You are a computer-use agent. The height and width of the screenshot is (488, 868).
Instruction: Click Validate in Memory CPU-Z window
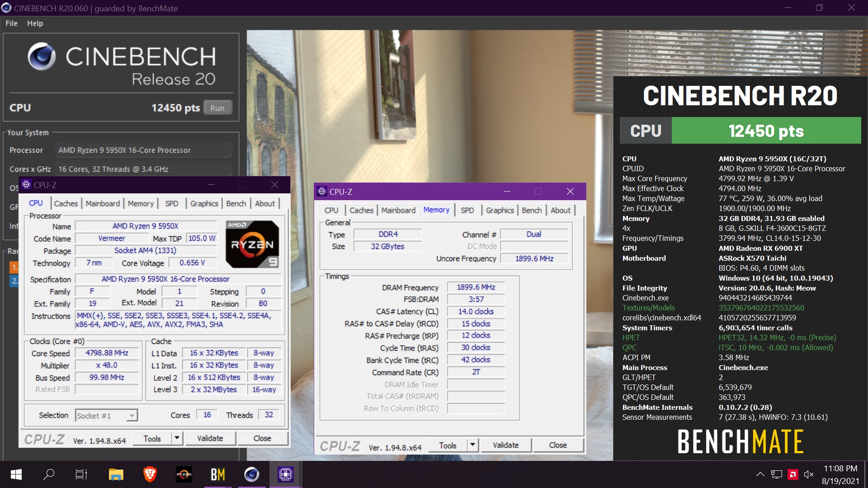[506, 445]
